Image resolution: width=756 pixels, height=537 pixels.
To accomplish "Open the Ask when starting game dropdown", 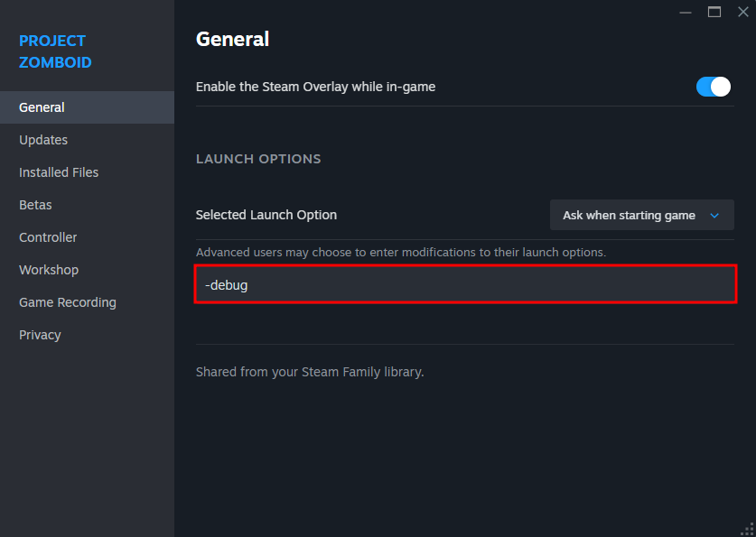I will point(641,215).
